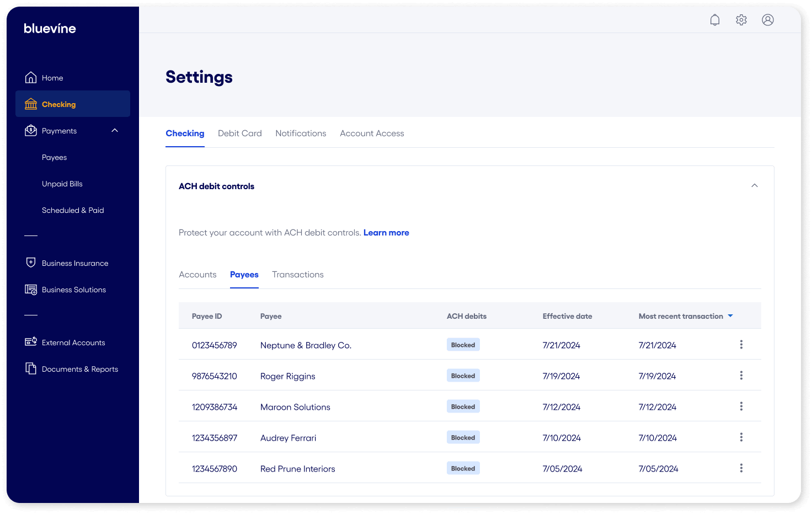Click the Documents & Reports icon
The height and width of the screenshot is (514, 812).
31,368
